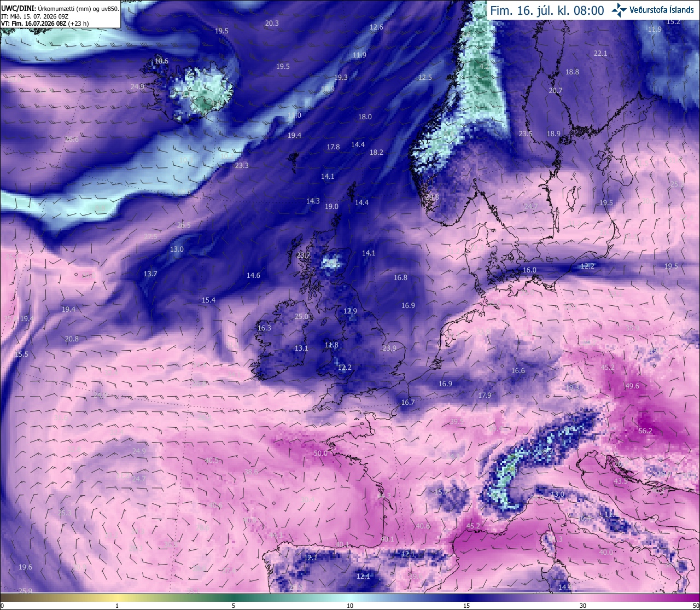Click the 13.7 value label over the Atlantic
This screenshot has height=610, width=700.
150,274
